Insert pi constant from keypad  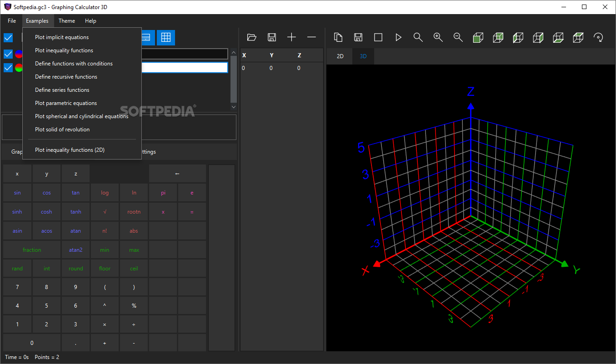[x=163, y=193]
